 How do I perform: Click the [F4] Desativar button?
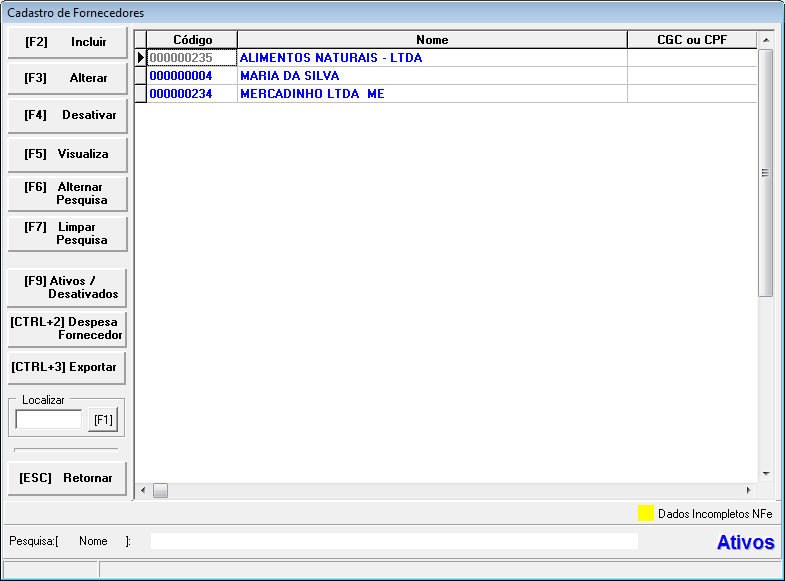coord(67,115)
